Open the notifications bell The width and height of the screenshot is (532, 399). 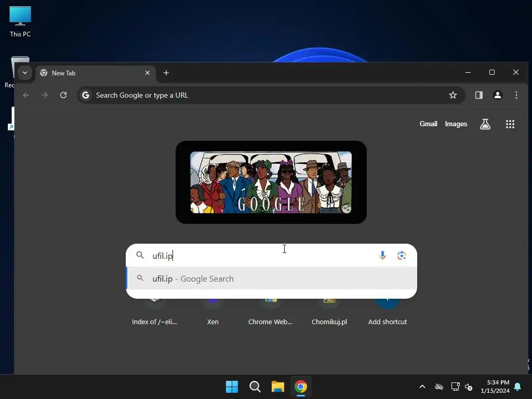[x=518, y=387]
